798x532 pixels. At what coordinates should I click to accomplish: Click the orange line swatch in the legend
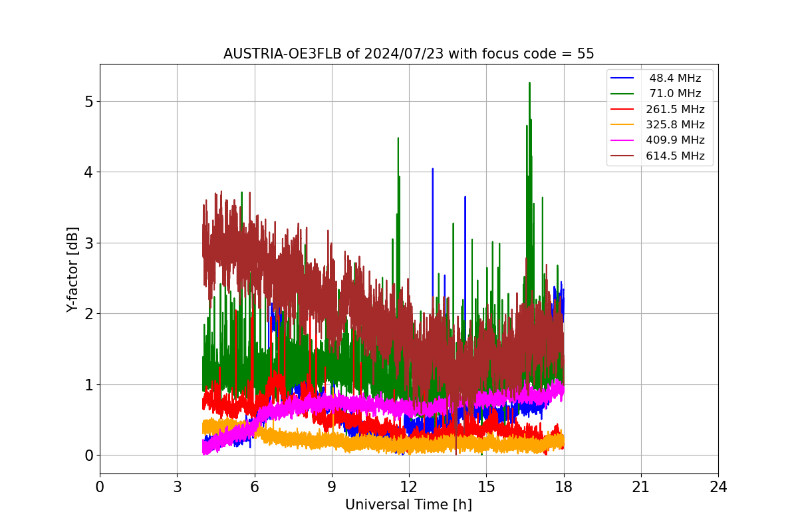coord(623,125)
